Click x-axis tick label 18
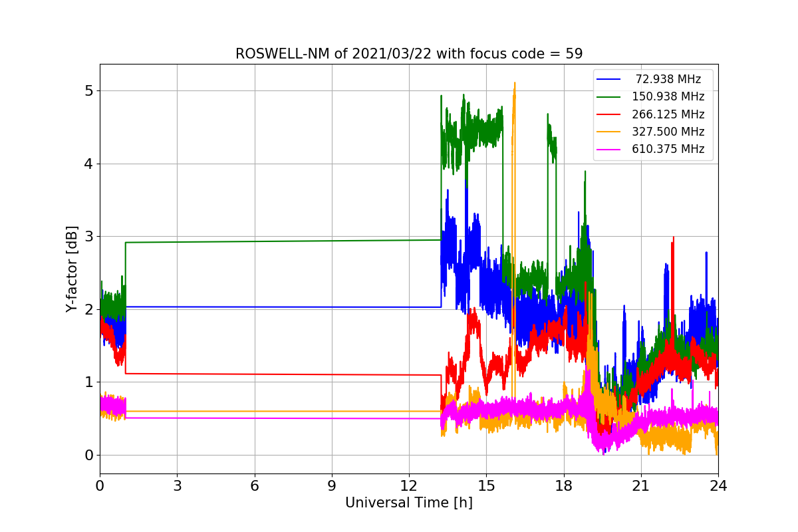 [x=564, y=485]
